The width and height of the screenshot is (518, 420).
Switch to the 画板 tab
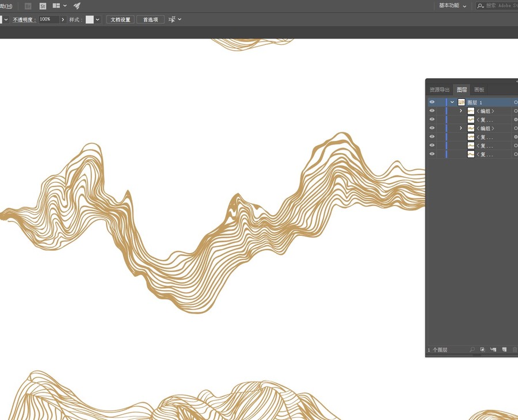(479, 90)
